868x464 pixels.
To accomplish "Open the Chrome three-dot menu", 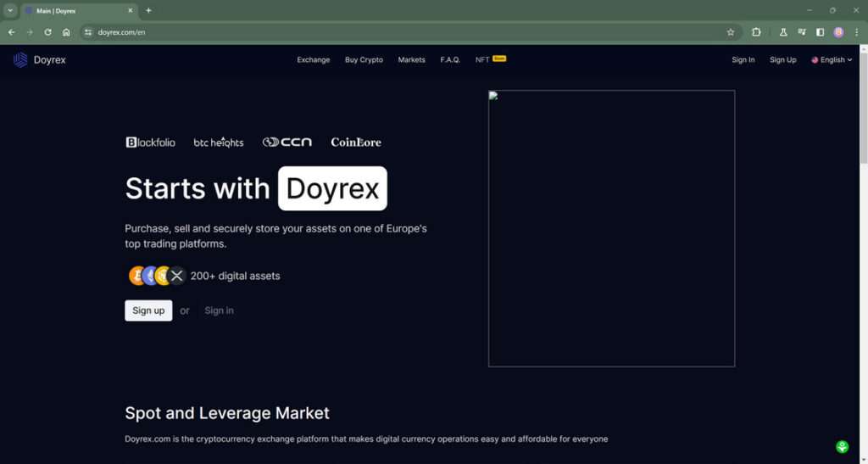I will (x=856, y=32).
